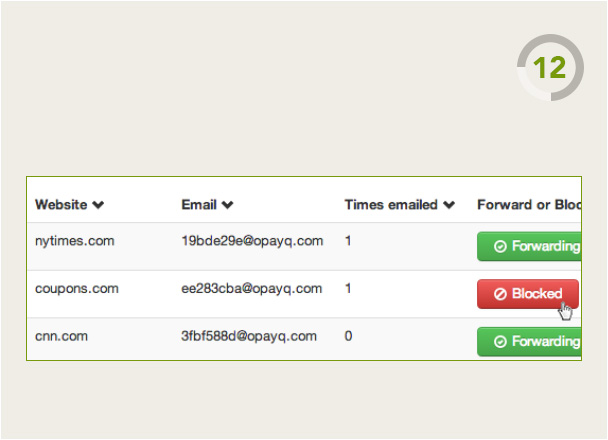Open the coupons.com website entry
608x440 pixels.
77,289
